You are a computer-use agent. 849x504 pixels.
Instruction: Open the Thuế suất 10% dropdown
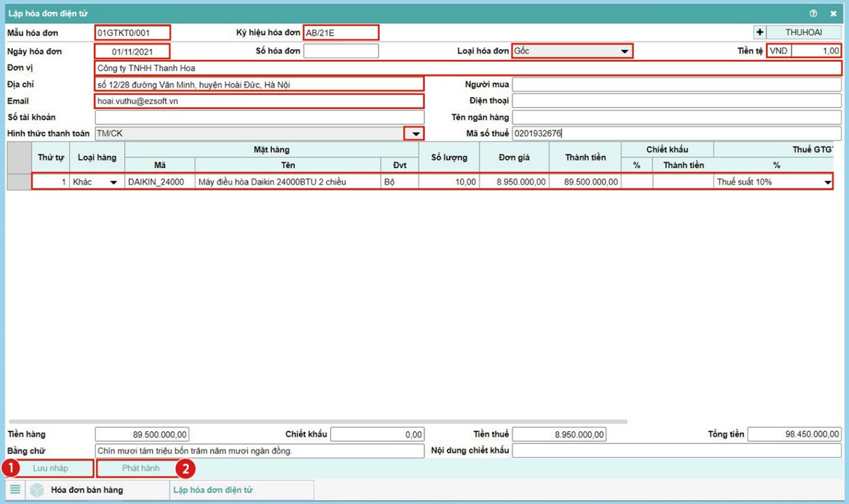(827, 182)
